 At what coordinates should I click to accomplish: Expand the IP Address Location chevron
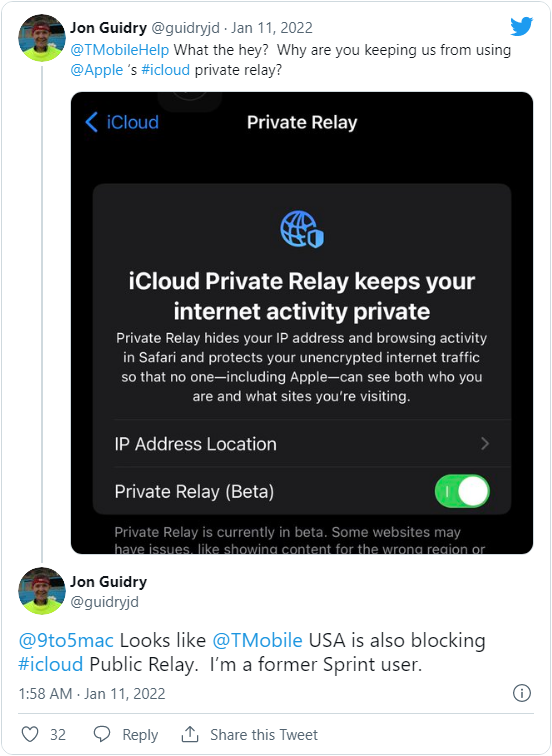pyautogui.click(x=485, y=444)
